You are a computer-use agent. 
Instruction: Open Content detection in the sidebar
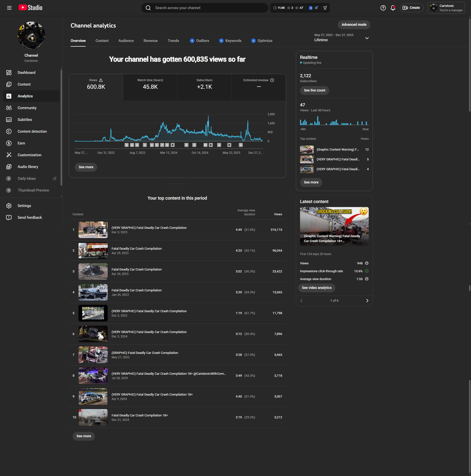click(32, 131)
